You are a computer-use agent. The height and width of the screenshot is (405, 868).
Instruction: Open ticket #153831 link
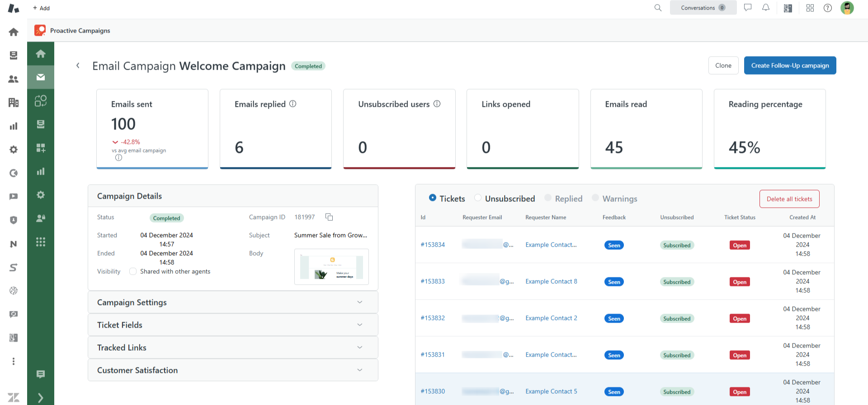433,355
